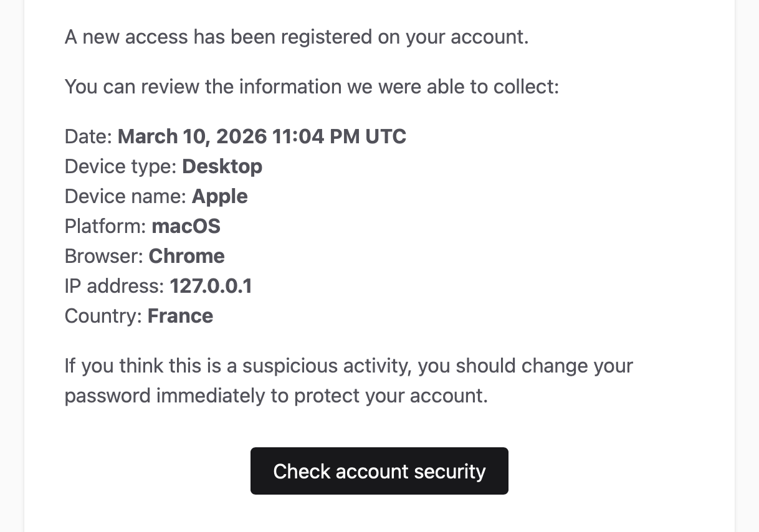The image size is (759, 532).
Task: Select the Desktop device type value
Action: click(x=222, y=166)
